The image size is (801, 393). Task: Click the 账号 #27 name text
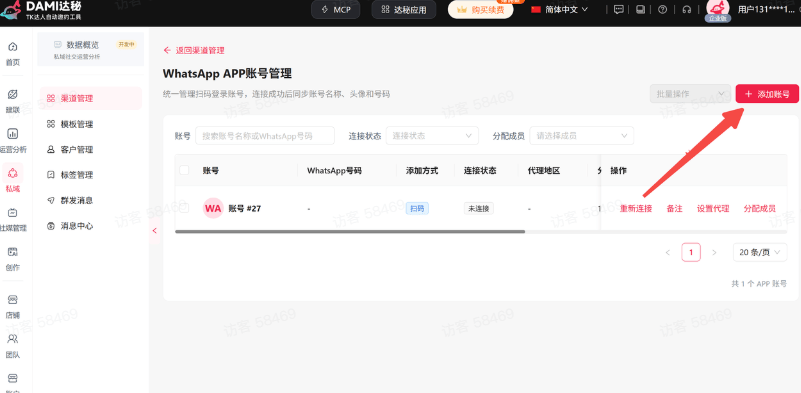245,209
